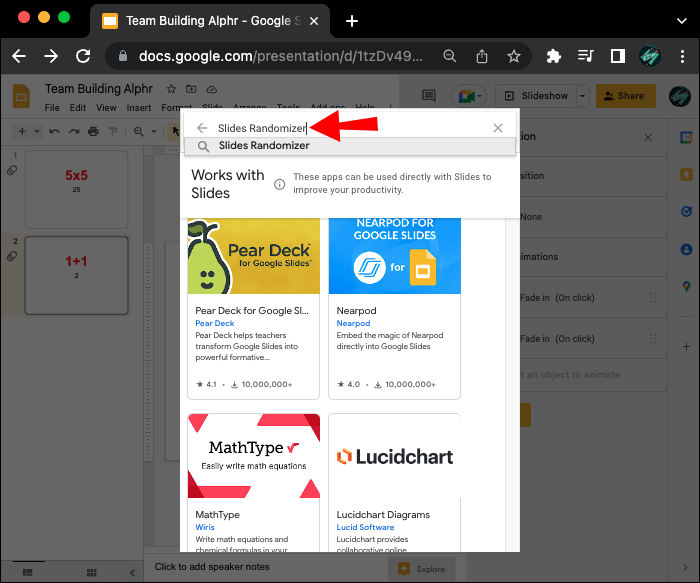
Task: Open the zoom magnifier in address bar
Action: click(x=450, y=56)
